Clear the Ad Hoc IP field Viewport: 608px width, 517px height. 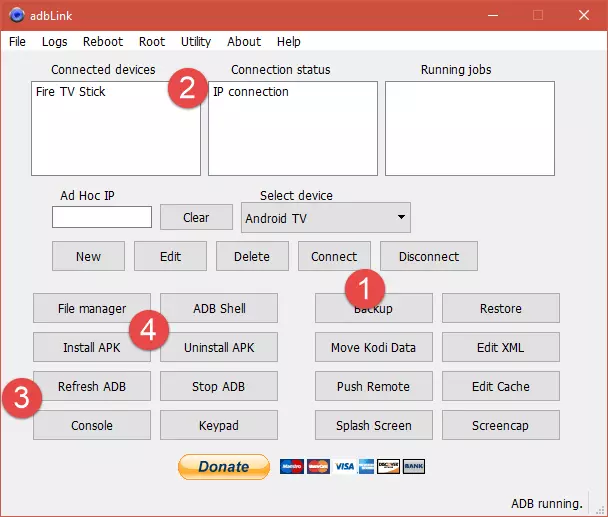196,217
